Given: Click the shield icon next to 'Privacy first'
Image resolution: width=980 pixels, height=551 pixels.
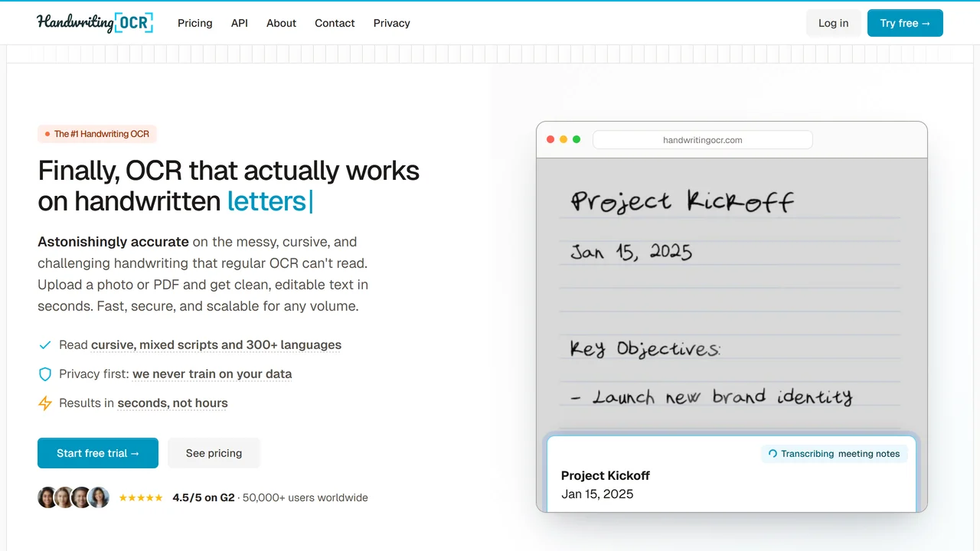Looking at the screenshot, I should 45,374.
